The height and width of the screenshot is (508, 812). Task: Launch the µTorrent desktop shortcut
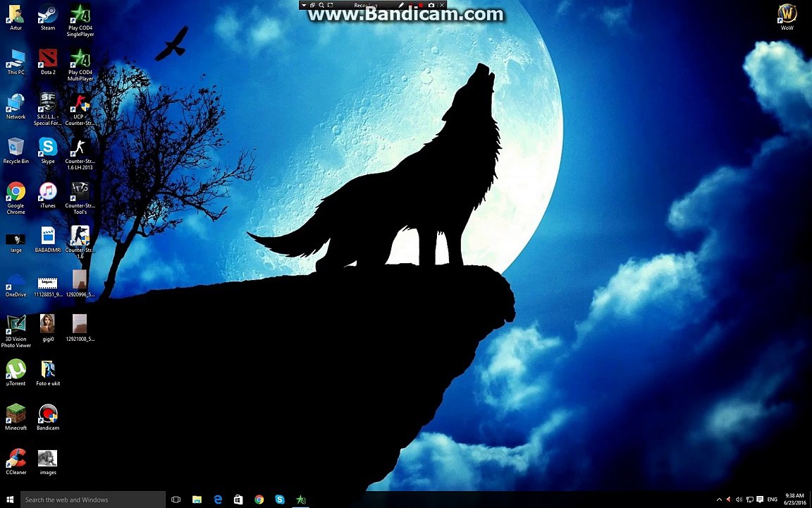[x=16, y=373]
